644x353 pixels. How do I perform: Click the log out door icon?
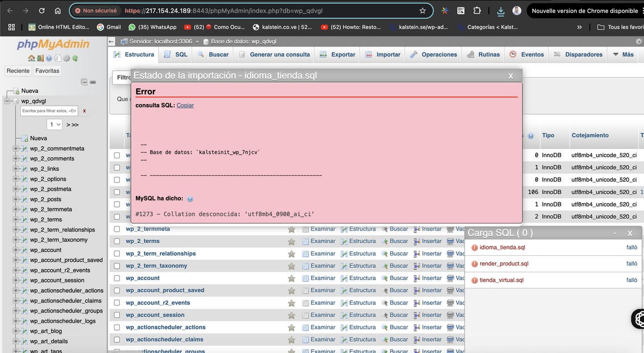coord(40,58)
